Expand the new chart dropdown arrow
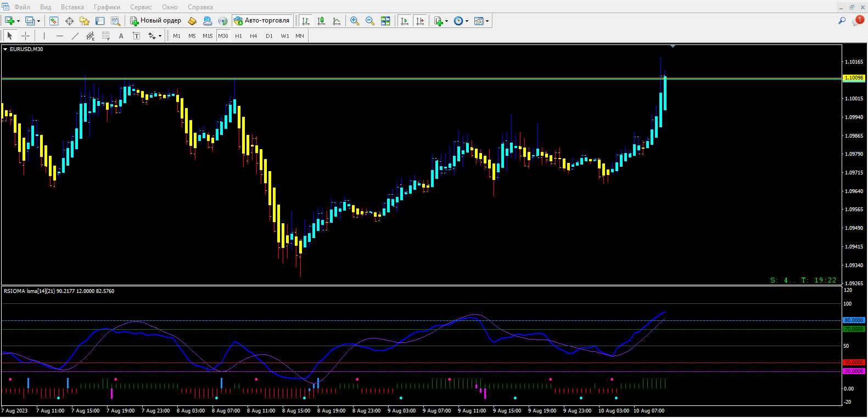Screen dimensions: 868x418 pyautogui.click(x=18, y=21)
